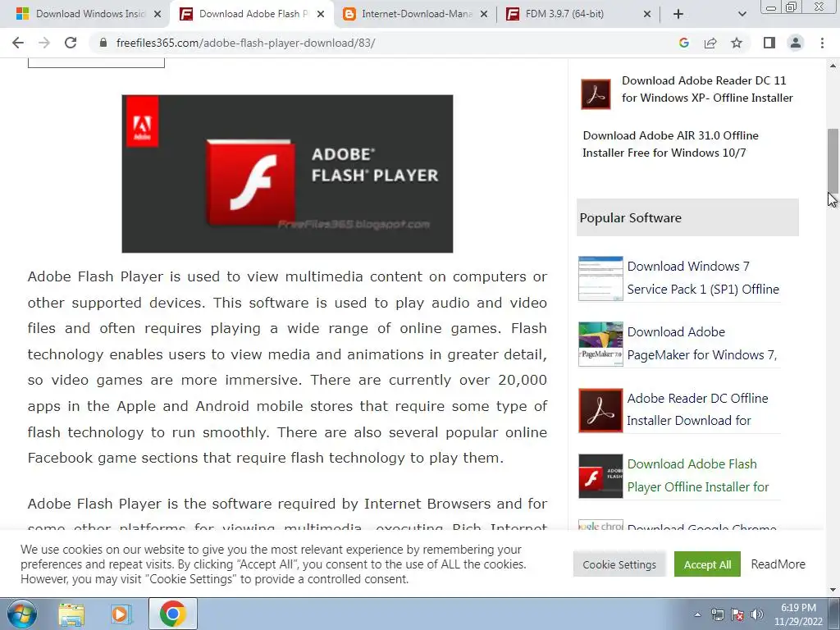Click the PageMaker 7.0 thumbnail
The height and width of the screenshot is (630, 840).
(x=600, y=344)
